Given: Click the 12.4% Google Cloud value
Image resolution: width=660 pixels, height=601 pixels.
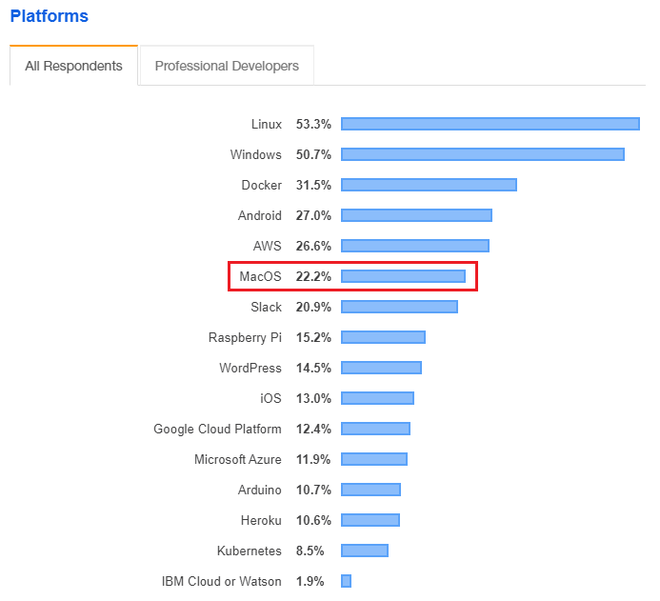Looking at the screenshot, I should point(314,429).
